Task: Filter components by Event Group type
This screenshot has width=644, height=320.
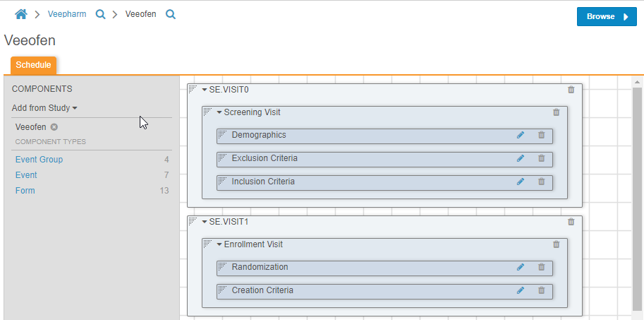Action: coord(39,160)
